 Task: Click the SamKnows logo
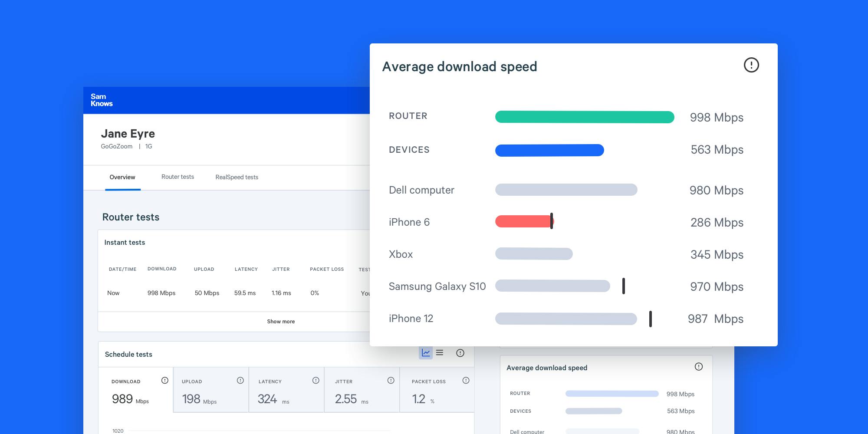point(102,100)
